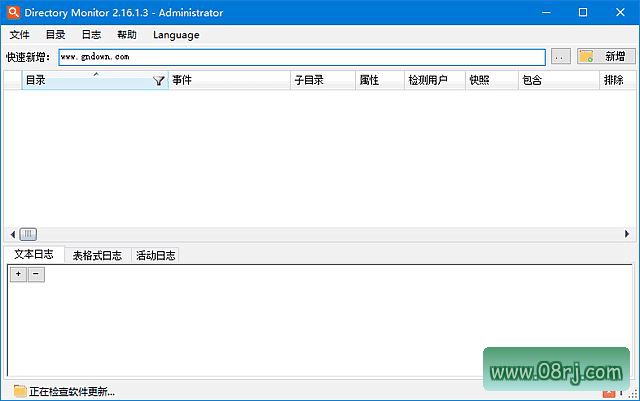Click the browse '..' button beside quick add
Viewport: 640px width, 401px height.
[x=561, y=57]
